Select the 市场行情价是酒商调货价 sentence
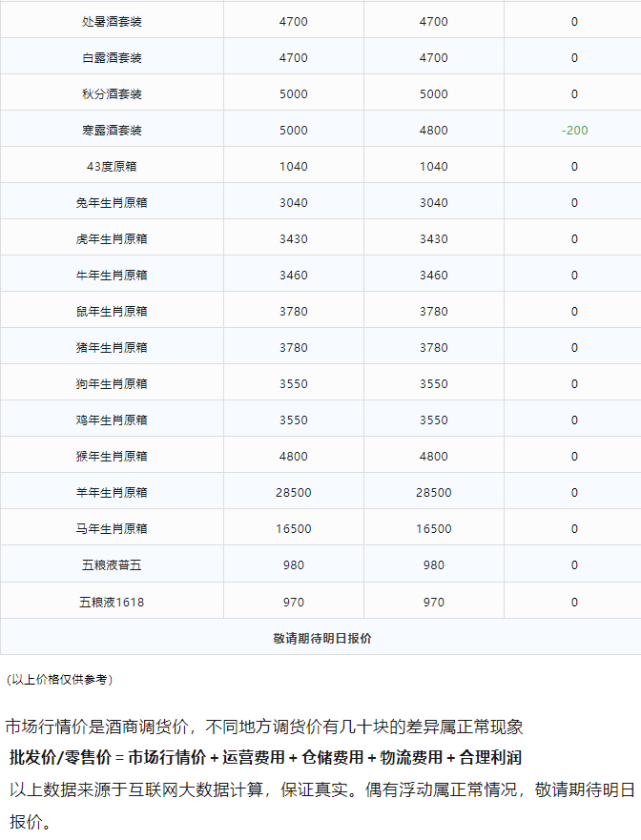The image size is (641, 840). click(x=264, y=727)
